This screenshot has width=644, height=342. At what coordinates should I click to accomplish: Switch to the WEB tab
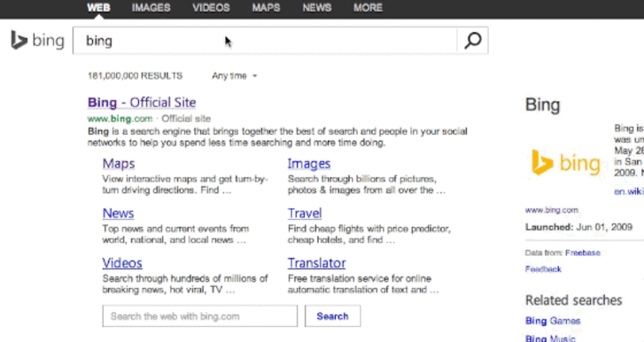click(x=98, y=7)
